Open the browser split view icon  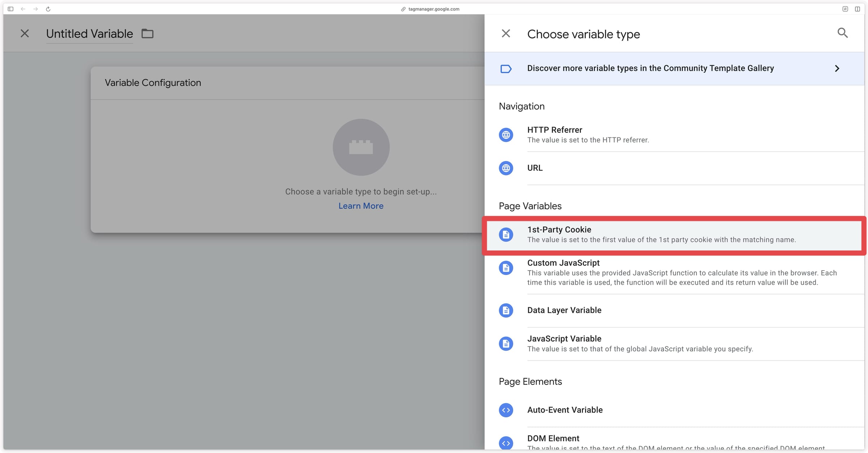[x=857, y=9]
